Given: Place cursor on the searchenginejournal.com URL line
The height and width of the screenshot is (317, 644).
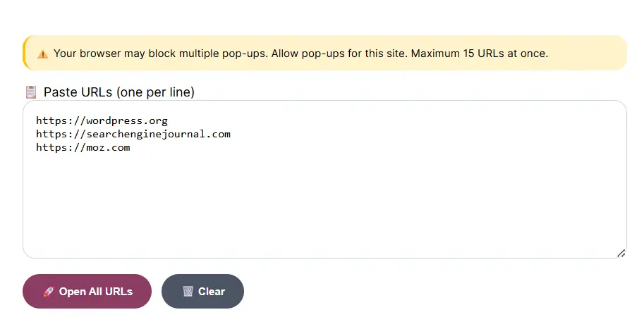Looking at the screenshot, I should tap(133, 134).
